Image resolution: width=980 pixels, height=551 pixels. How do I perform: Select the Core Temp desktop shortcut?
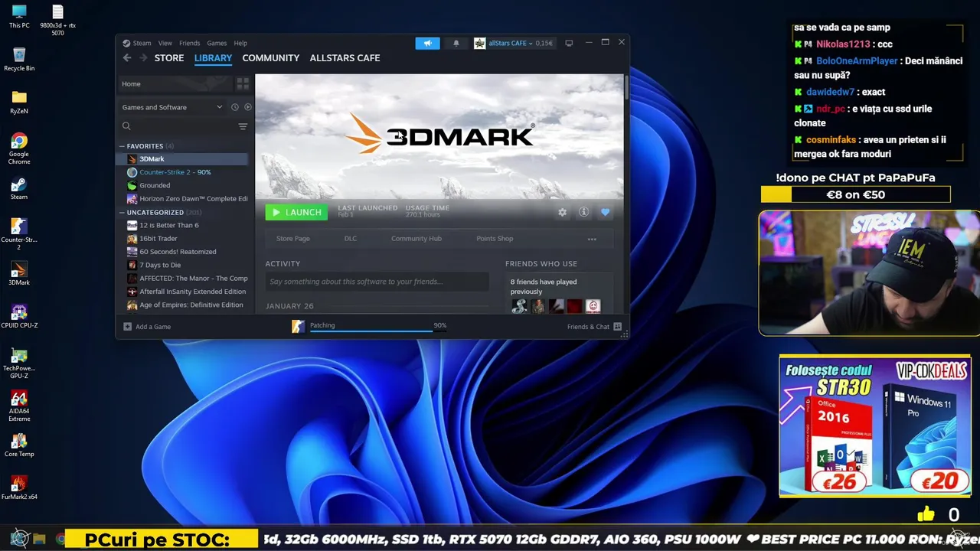coord(19,445)
